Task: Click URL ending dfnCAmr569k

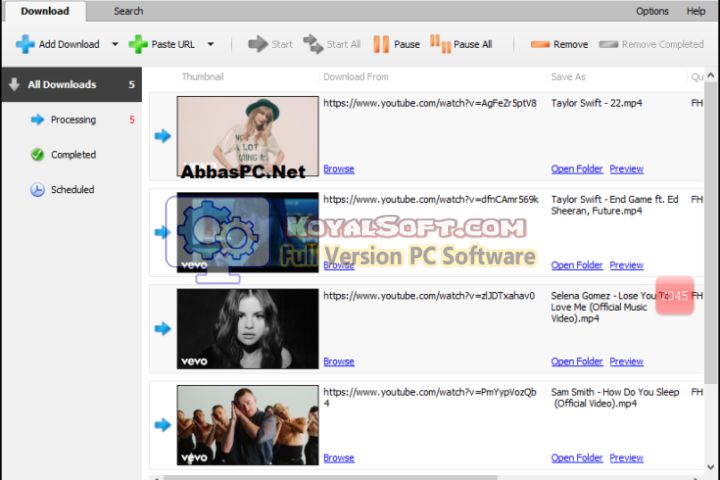Action: pyautogui.click(x=431, y=200)
